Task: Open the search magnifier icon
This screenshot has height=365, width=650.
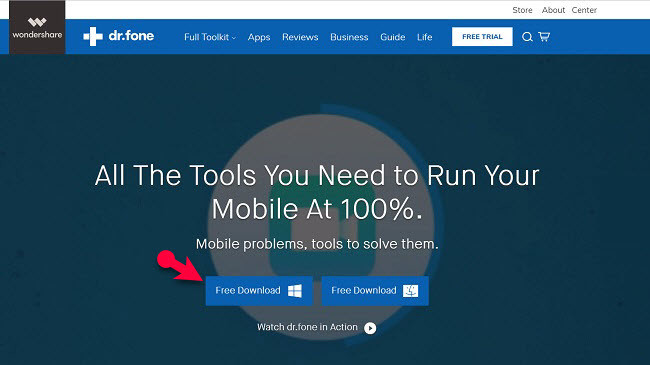Action: (x=527, y=37)
